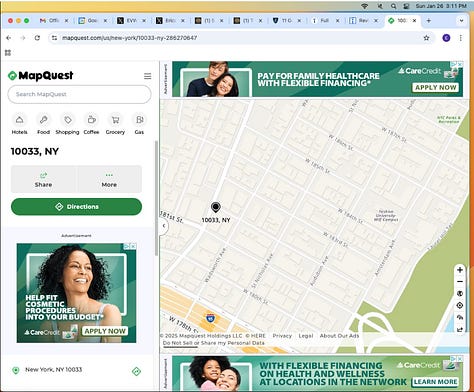Open the Chrome profile avatar

pos(446,38)
